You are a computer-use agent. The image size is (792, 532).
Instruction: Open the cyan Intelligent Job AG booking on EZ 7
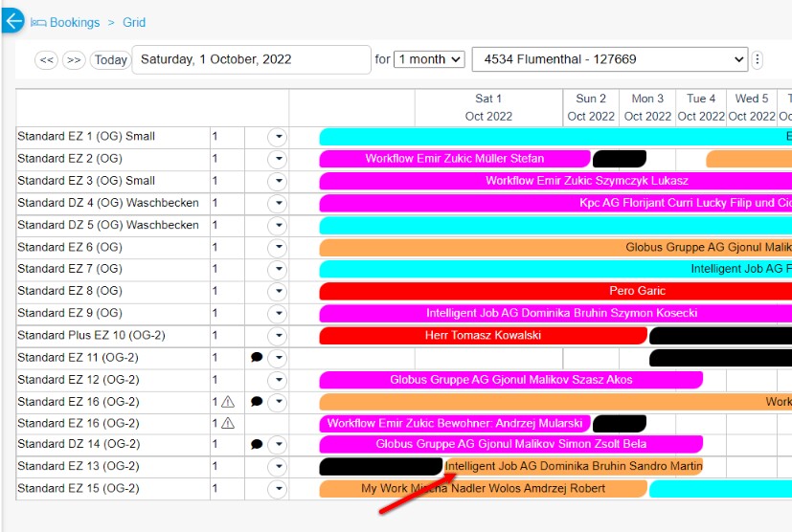(x=555, y=269)
